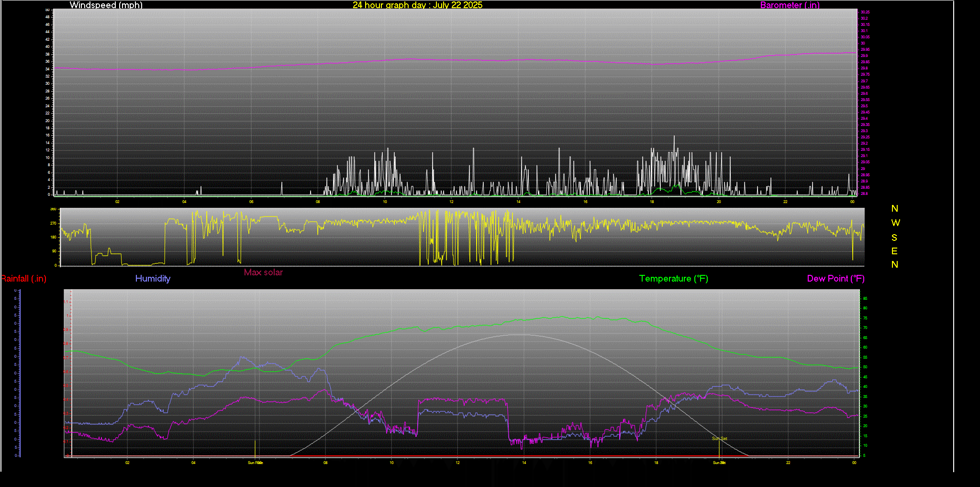This screenshot has width=980, height=487.
Task: Click the '29.5' barometer axis value
Action: 864,106
